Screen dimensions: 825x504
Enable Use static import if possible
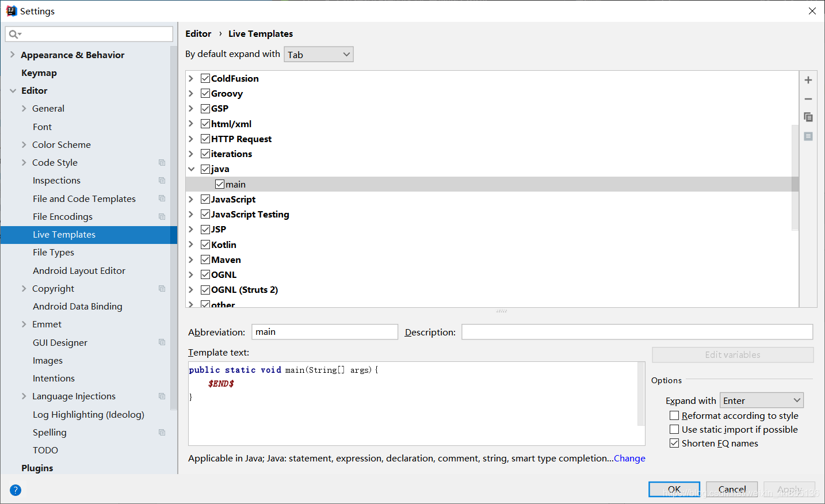[674, 429]
